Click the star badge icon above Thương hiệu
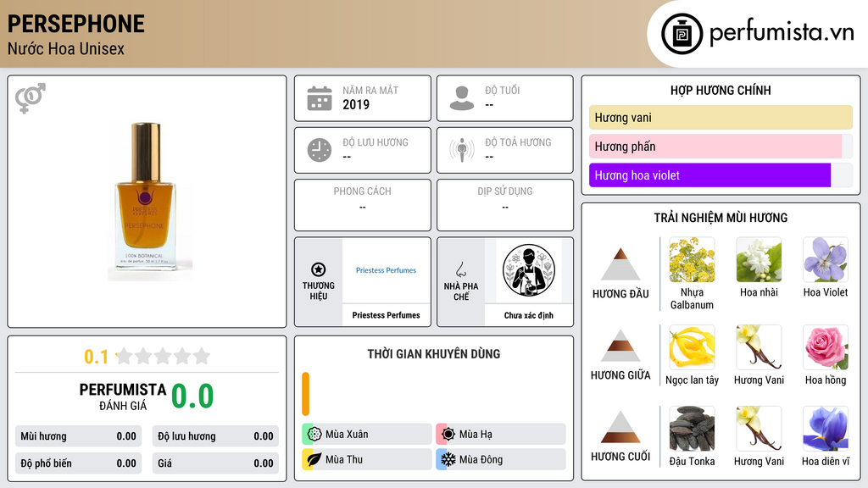Image resolution: width=868 pixels, height=488 pixels. point(319,269)
